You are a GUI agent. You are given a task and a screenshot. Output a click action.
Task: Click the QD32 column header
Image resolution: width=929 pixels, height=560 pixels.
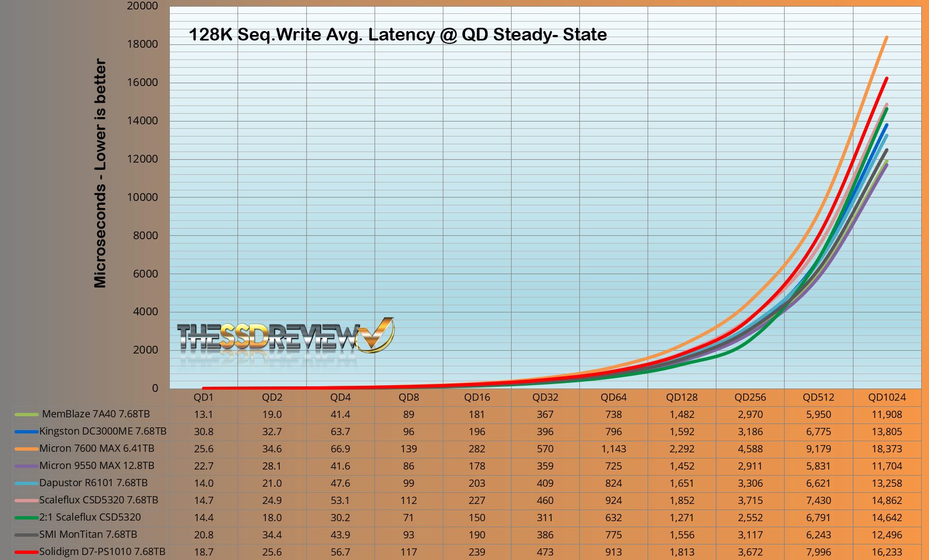click(545, 397)
